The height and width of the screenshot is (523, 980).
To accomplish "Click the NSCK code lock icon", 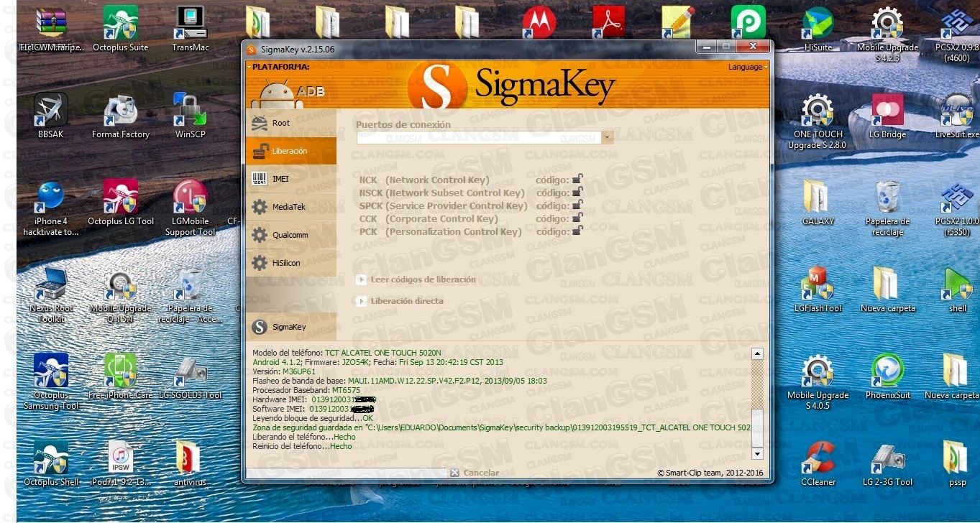I will point(577,193).
